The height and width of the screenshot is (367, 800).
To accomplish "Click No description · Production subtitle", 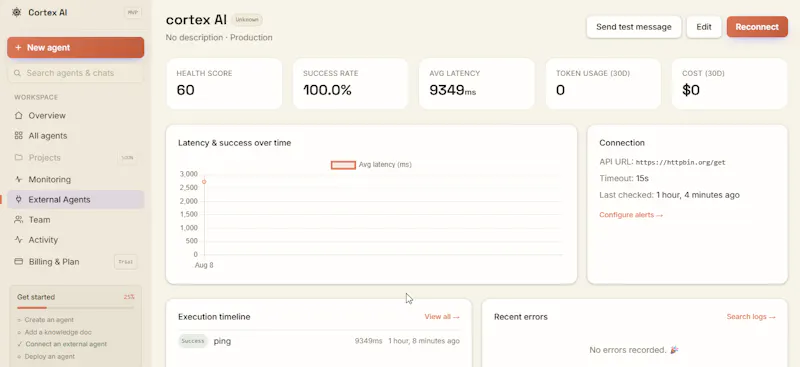I will (x=219, y=37).
